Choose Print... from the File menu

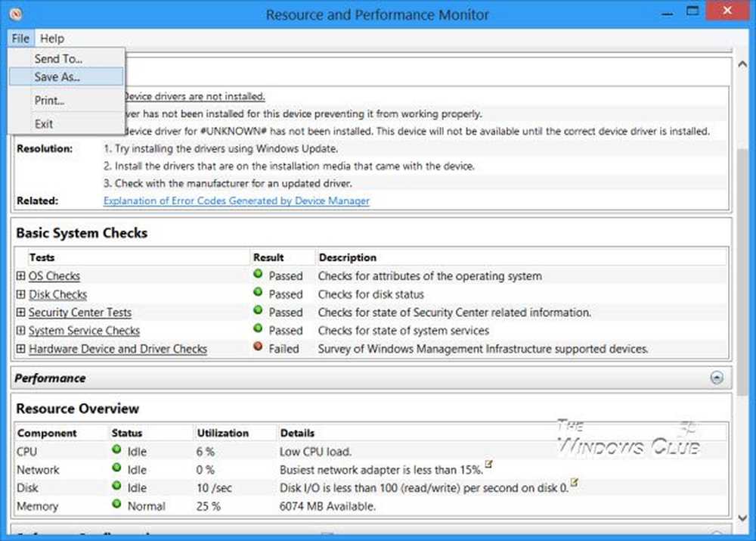pos(67,101)
